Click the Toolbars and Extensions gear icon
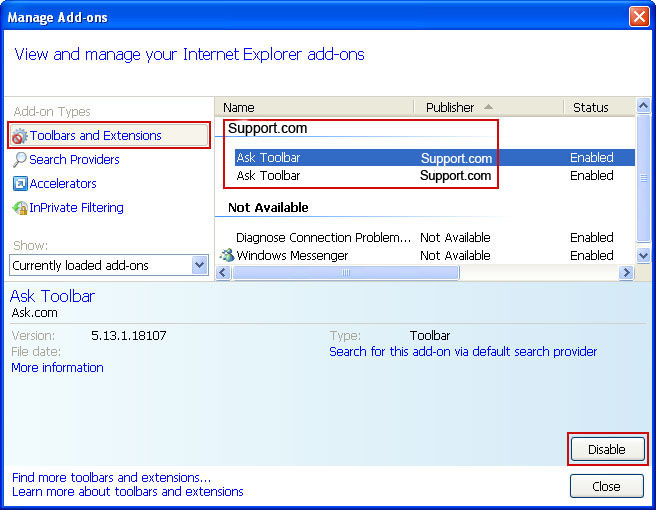656x510 pixels. [20, 136]
